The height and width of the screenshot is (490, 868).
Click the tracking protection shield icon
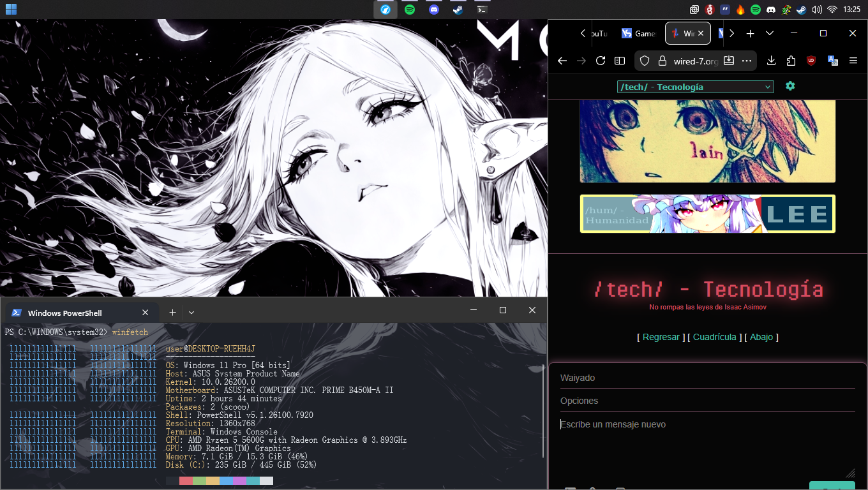[645, 61]
